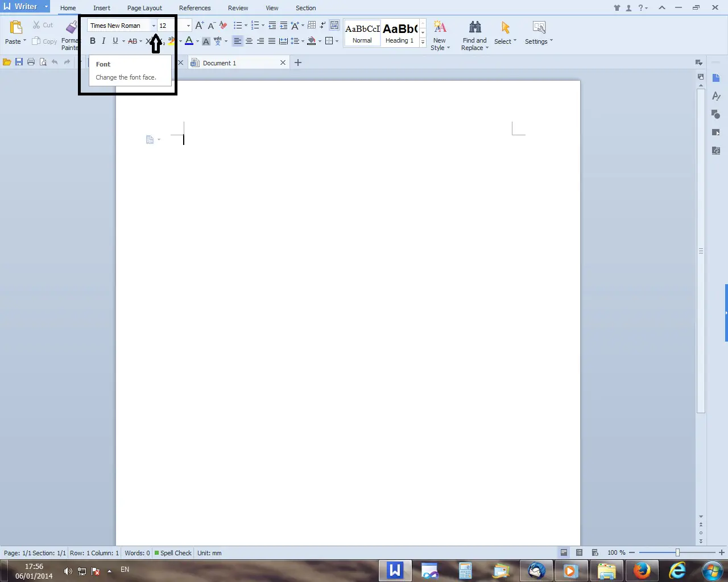Expand the font size dropdown
This screenshot has height=582, width=728.
pos(188,26)
